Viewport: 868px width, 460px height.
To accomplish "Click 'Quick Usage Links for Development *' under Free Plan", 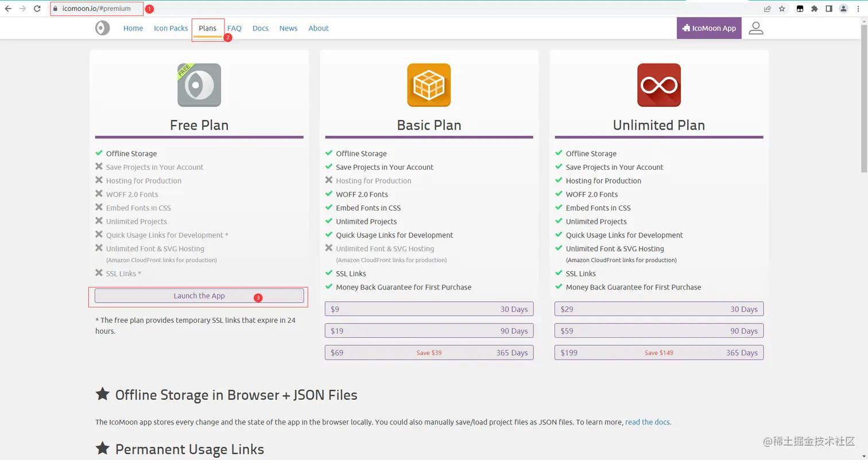I will pyautogui.click(x=167, y=235).
